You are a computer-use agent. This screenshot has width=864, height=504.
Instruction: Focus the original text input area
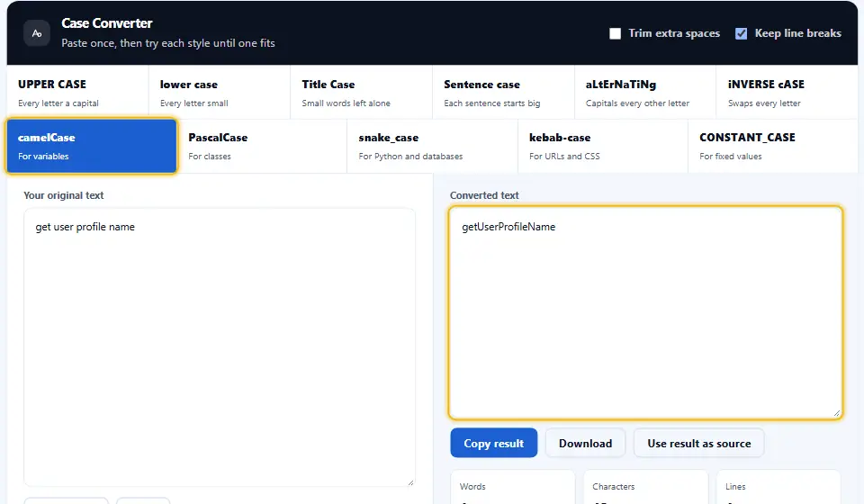coord(220,347)
